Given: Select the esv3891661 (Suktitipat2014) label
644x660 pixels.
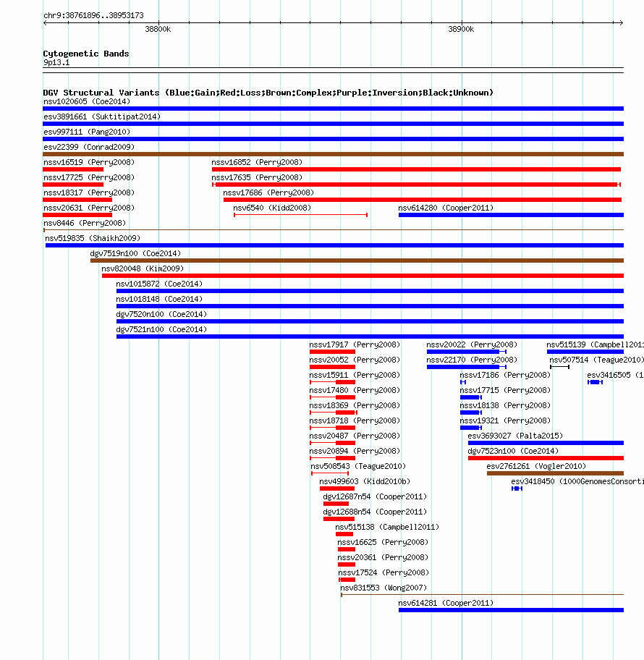Looking at the screenshot, I should 102,117.
